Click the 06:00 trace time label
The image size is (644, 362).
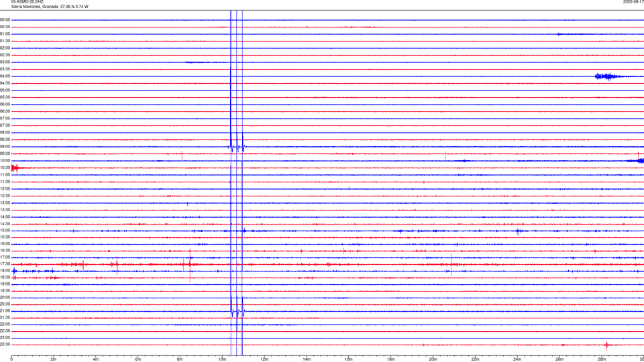tap(5, 105)
